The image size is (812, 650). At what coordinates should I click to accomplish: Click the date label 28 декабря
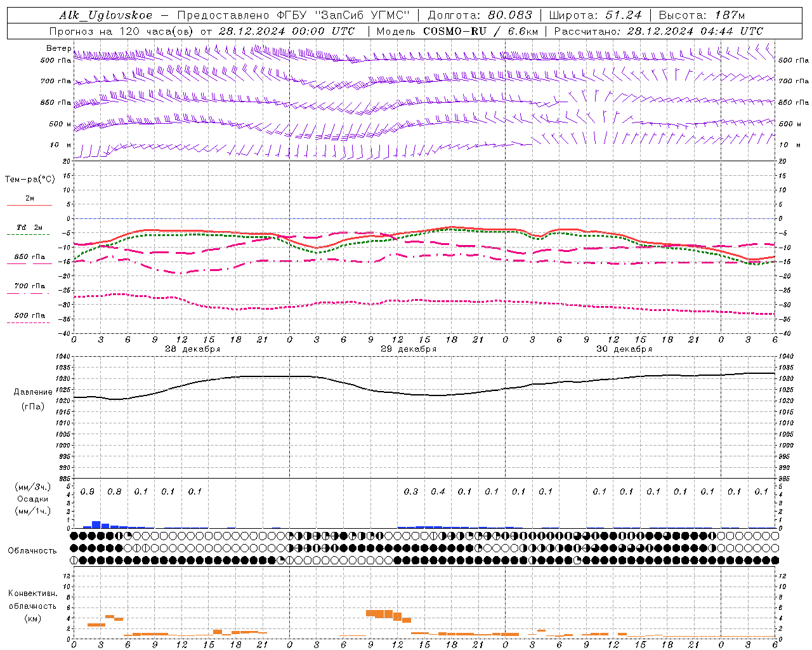(x=193, y=349)
